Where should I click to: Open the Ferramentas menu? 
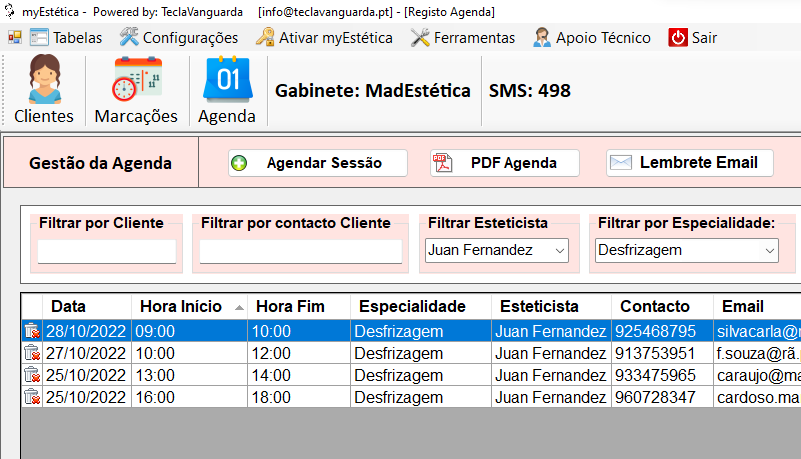coord(463,38)
